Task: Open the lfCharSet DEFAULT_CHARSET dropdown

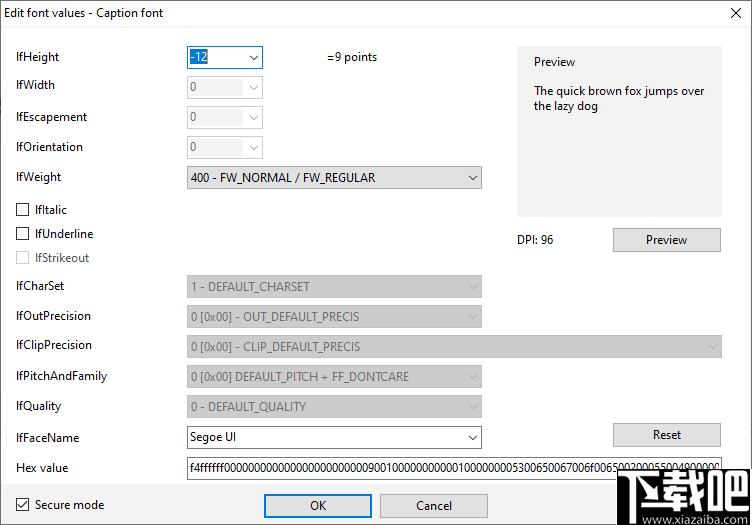Action: click(x=334, y=287)
